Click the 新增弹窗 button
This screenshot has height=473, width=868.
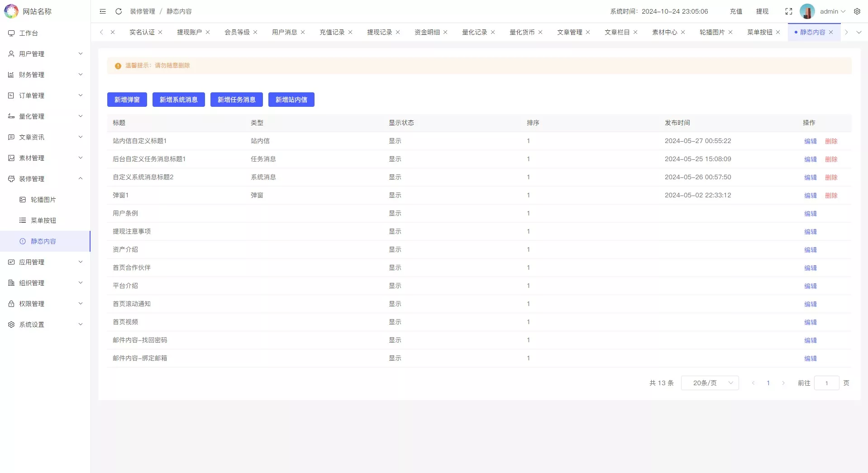coord(127,100)
